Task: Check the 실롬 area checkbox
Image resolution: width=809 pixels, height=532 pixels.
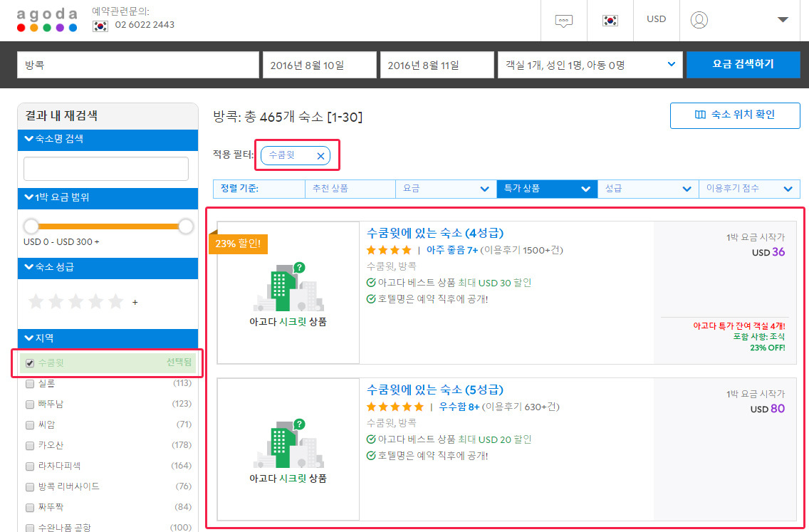Action: pos(29,383)
